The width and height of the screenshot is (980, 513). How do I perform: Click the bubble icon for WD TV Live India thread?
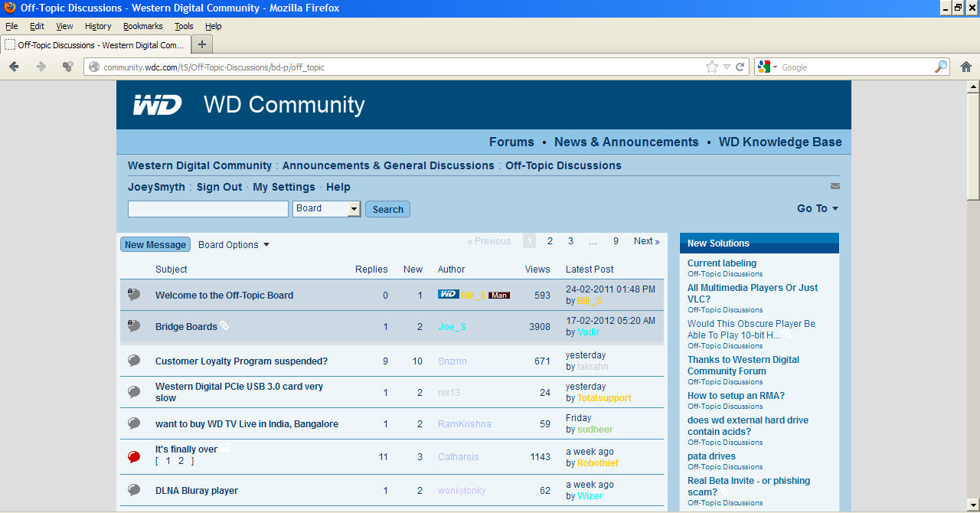click(134, 423)
